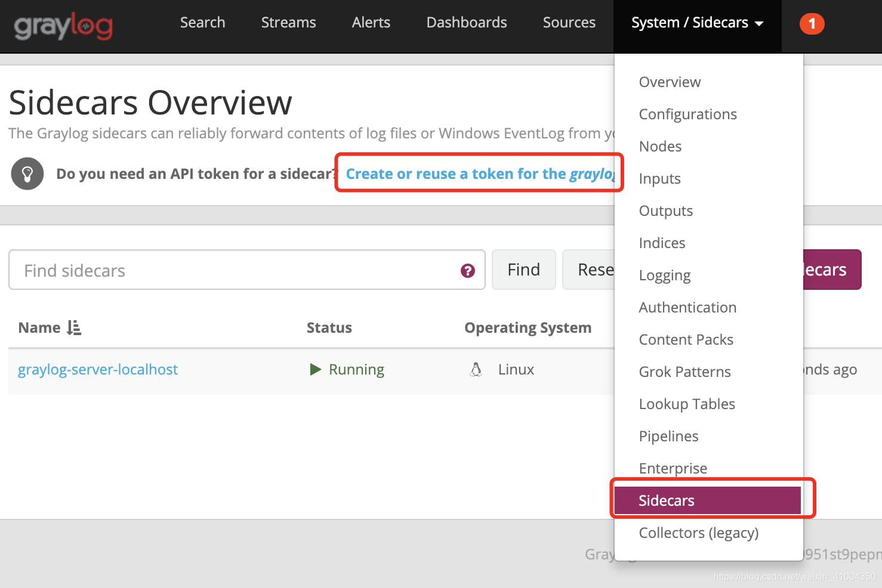Image resolution: width=882 pixels, height=588 pixels.
Task: Open Content Packs
Action: [x=686, y=340]
